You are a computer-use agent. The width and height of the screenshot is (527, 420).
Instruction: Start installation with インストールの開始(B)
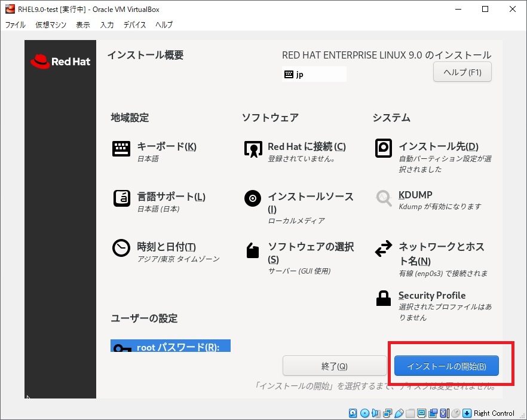446,366
